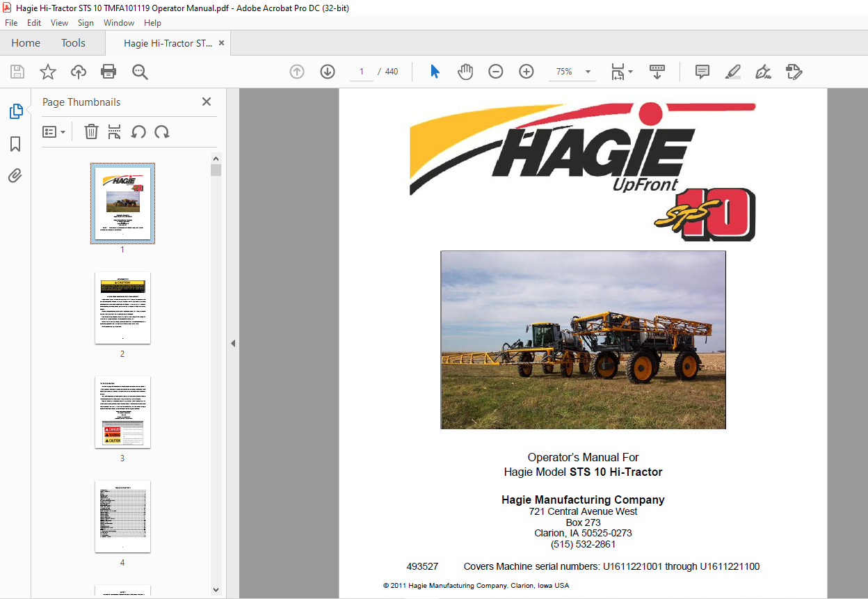
Task: Select page 2 thumbnail
Action: (x=122, y=308)
